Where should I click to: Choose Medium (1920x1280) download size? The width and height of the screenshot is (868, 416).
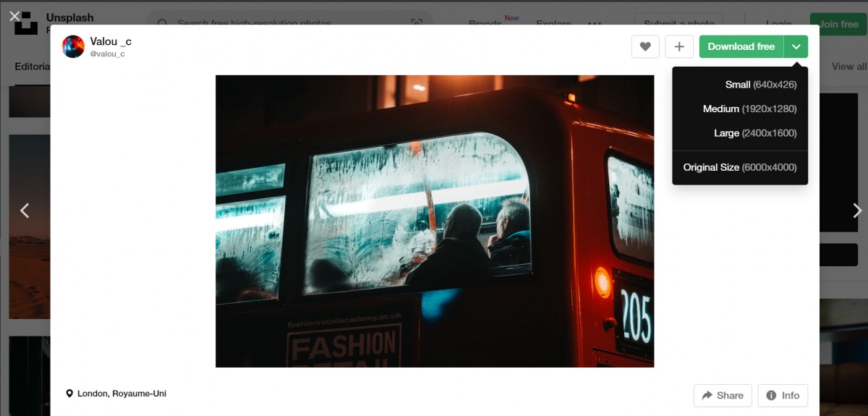pos(749,109)
